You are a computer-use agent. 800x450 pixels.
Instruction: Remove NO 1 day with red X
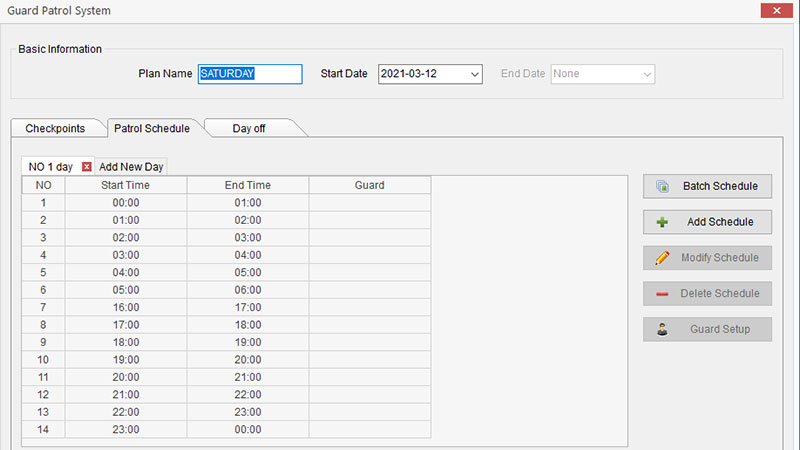(x=87, y=167)
